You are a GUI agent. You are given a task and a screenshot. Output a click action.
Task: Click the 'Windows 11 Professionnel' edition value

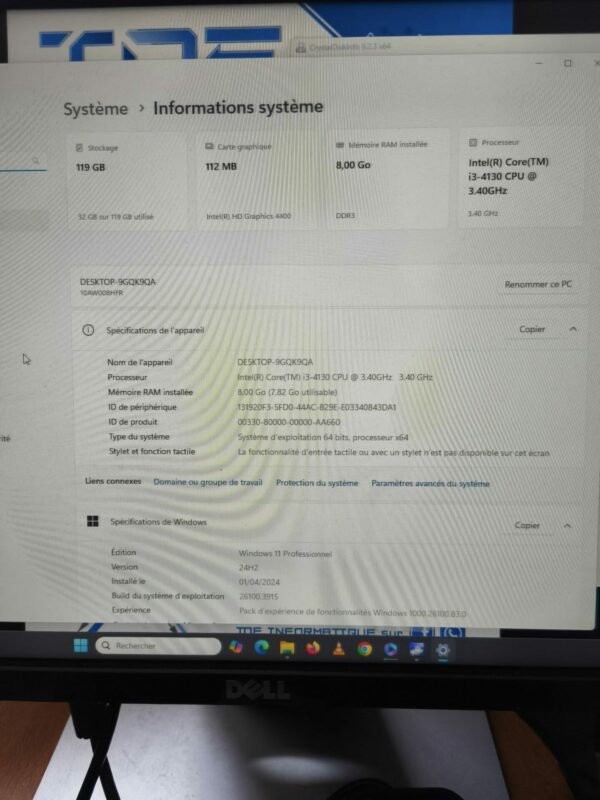(285, 554)
